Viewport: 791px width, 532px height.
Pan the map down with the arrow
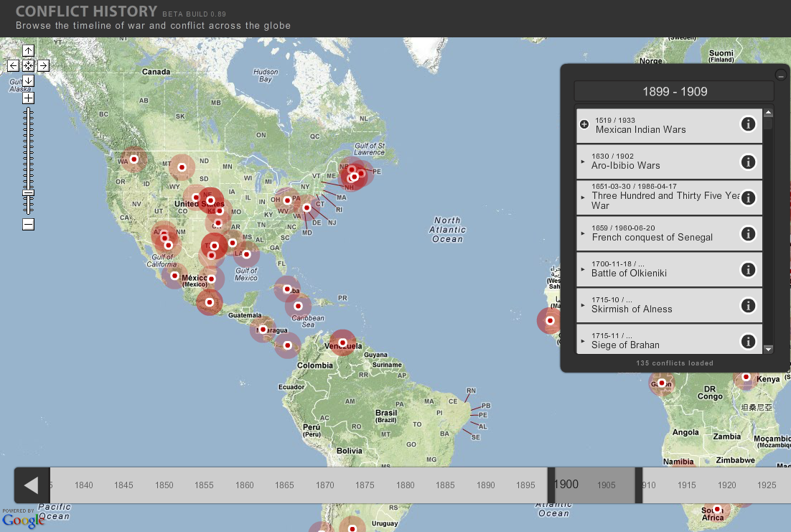click(28, 80)
